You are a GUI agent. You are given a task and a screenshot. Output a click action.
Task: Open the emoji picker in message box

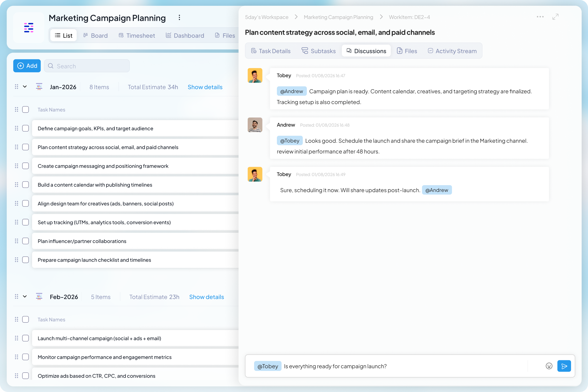coord(549,366)
